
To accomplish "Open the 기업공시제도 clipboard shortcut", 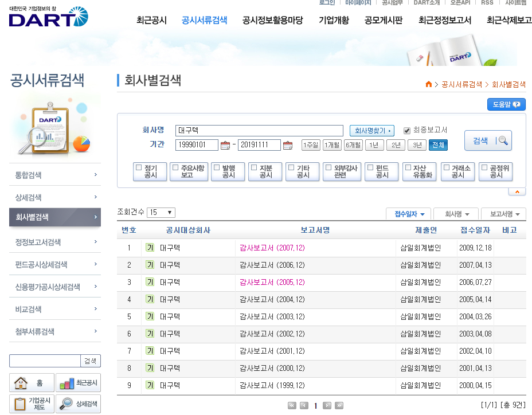I will (x=32, y=404).
